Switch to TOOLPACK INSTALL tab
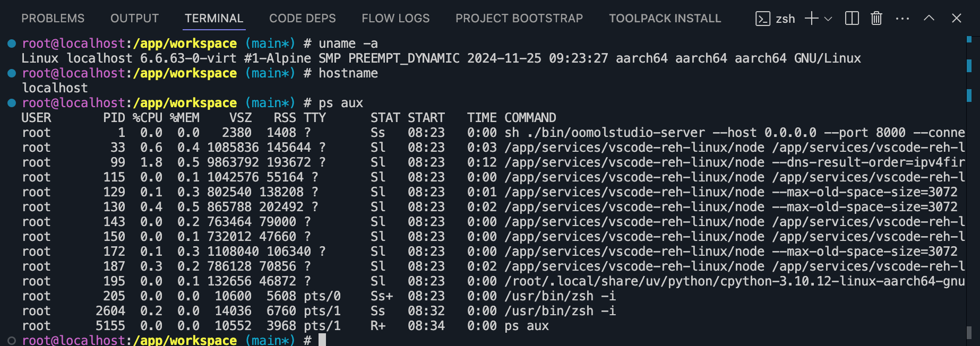Screen dimensions: 980x346 (665, 19)
